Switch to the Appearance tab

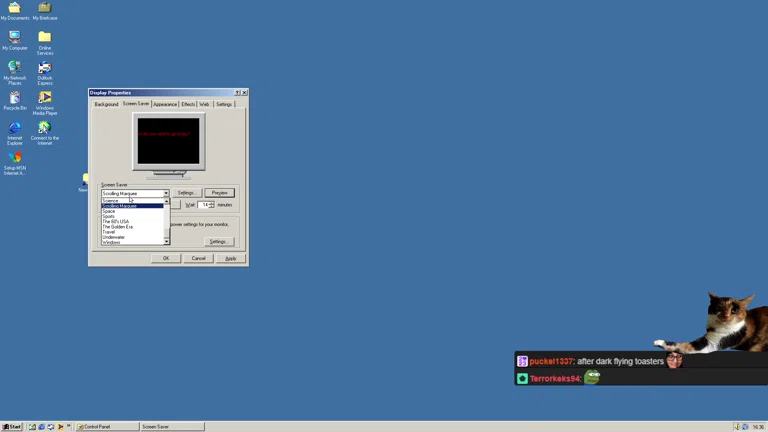click(165, 104)
